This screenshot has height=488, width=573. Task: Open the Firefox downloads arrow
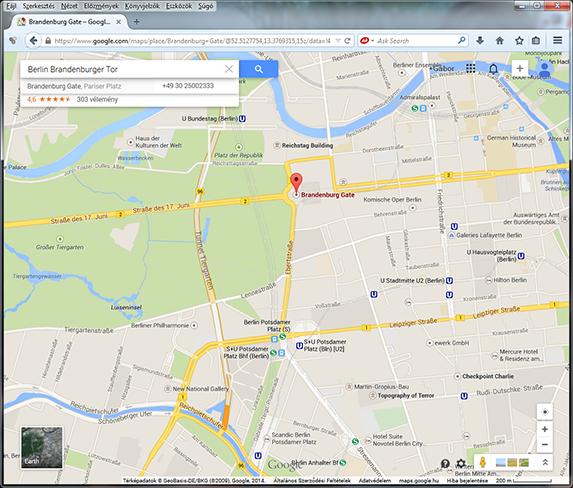click(x=480, y=41)
